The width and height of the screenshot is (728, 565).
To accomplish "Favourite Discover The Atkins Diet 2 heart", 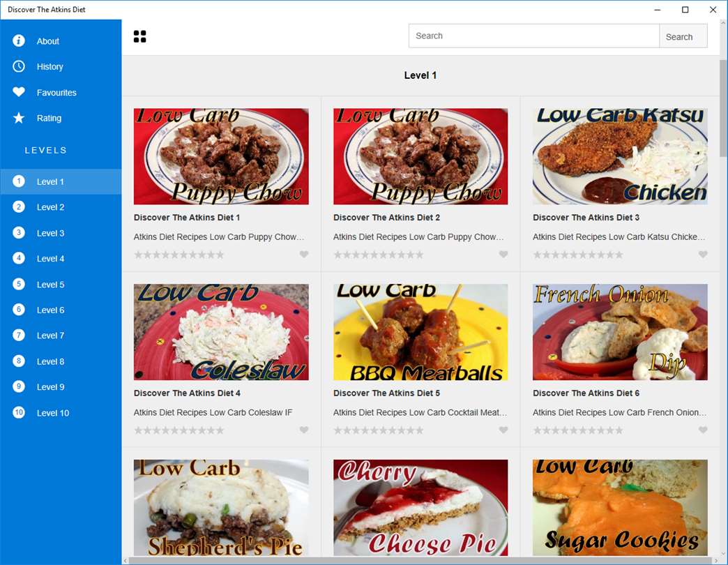I will click(x=503, y=255).
